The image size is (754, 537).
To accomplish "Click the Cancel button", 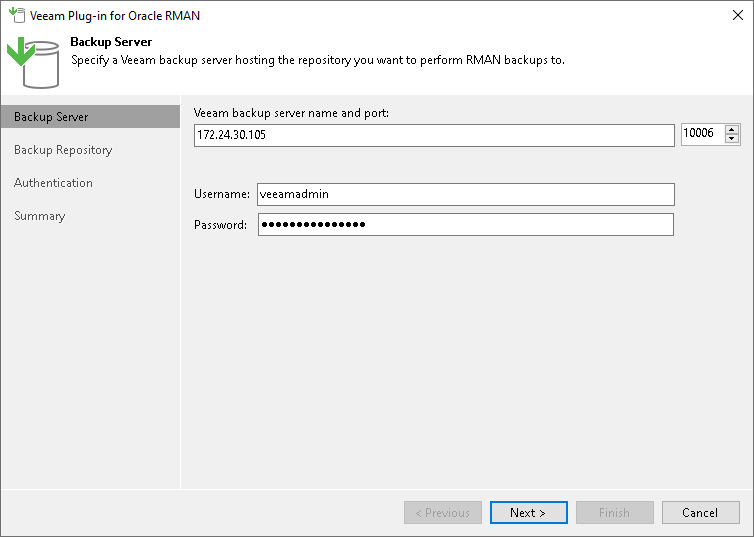I will [x=701, y=512].
